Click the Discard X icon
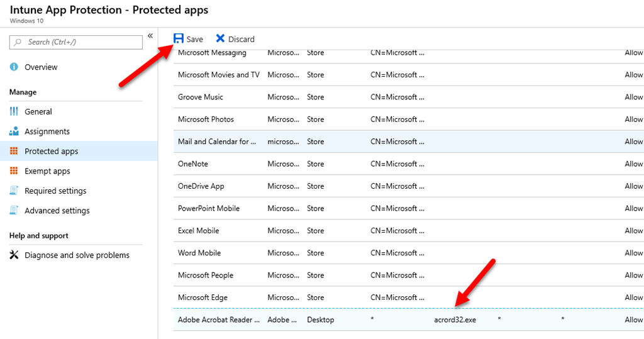 pos(220,39)
